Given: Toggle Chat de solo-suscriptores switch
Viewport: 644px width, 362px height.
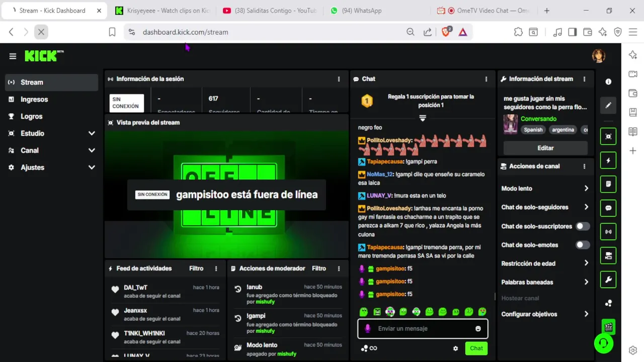Looking at the screenshot, I should (583, 226).
